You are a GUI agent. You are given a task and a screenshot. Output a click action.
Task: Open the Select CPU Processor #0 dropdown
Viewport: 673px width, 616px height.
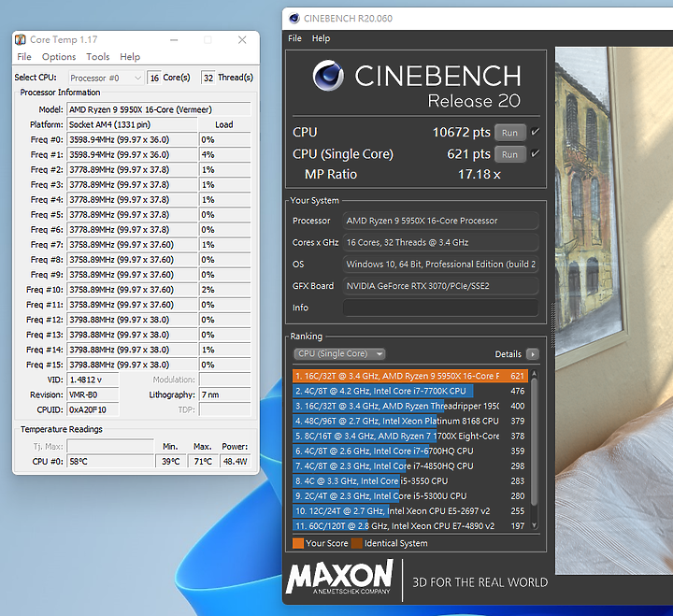[x=106, y=78]
